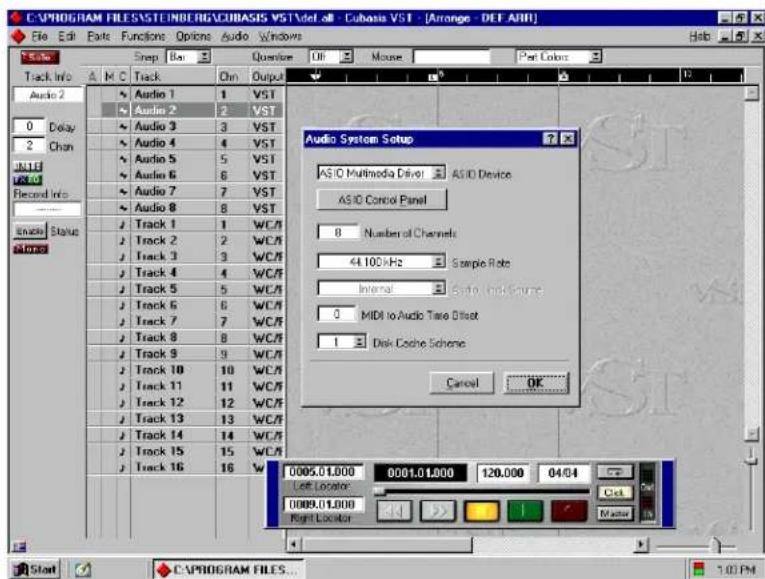The width and height of the screenshot is (765, 579).
Task: Toggle the Mono button in Track Info
Action: pos(31,249)
